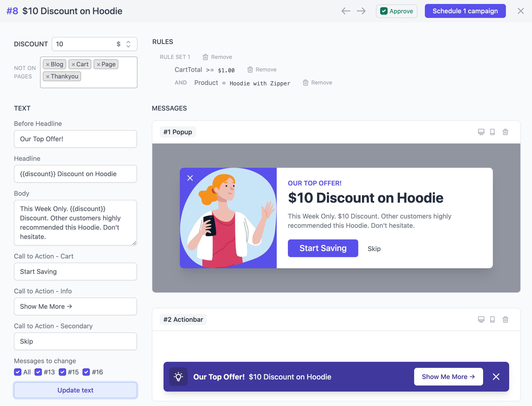Screen dimensions: 532x406
Task: Click the Approve button with checkmark
Action: (x=396, y=11)
